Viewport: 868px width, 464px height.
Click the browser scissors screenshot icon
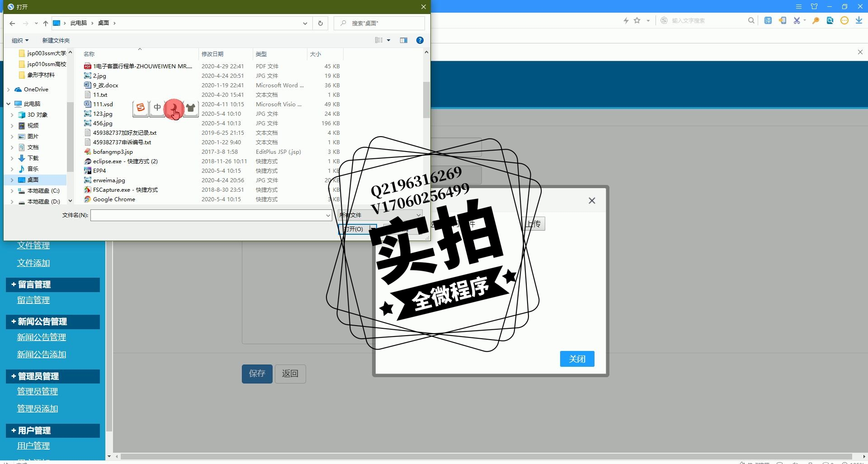click(x=797, y=20)
